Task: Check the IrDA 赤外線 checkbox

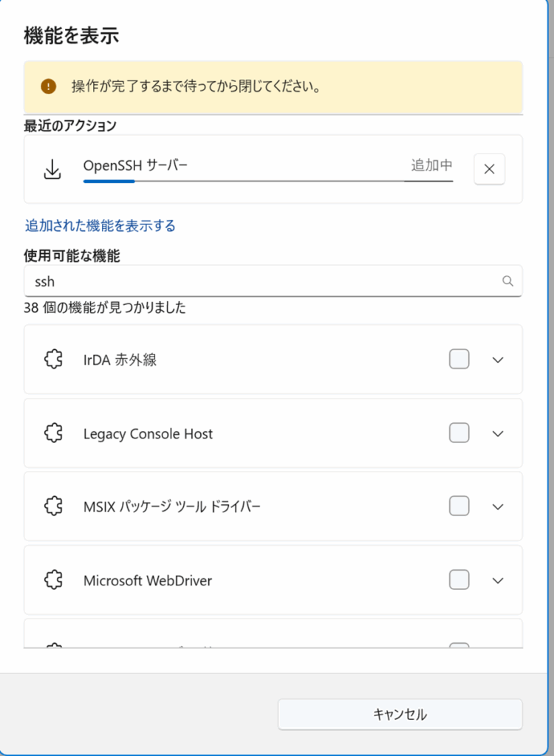Action: coord(459,360)
